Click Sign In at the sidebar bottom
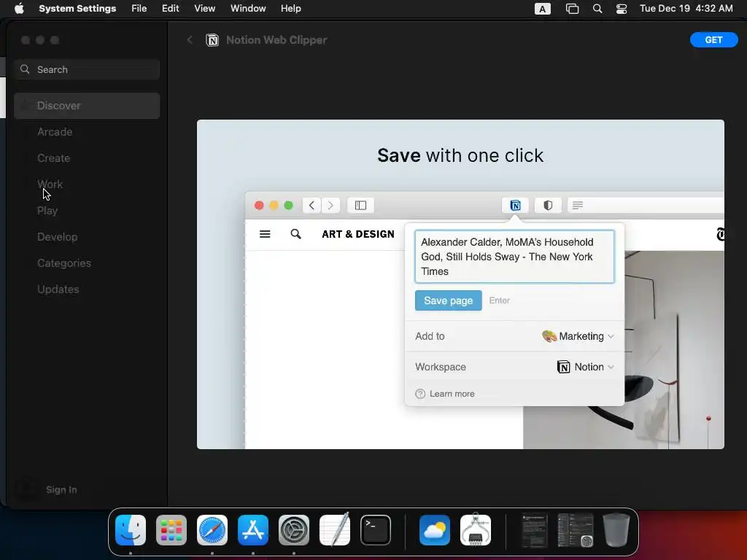This screenshot has width=747, height=560. [61, 489]
